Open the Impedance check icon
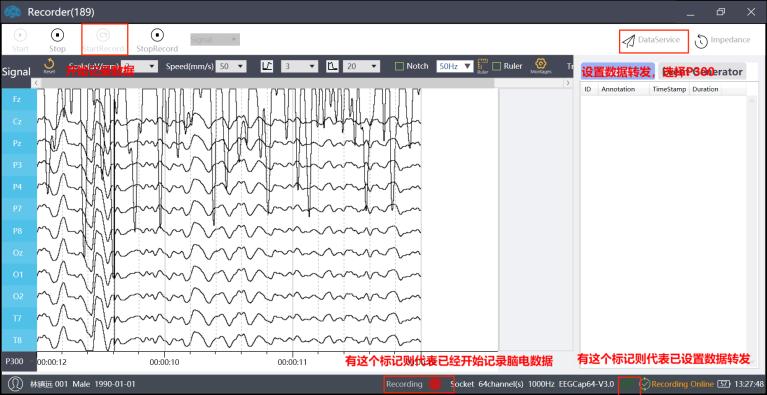This screenshot has width=767, height=395. (701, 42)
